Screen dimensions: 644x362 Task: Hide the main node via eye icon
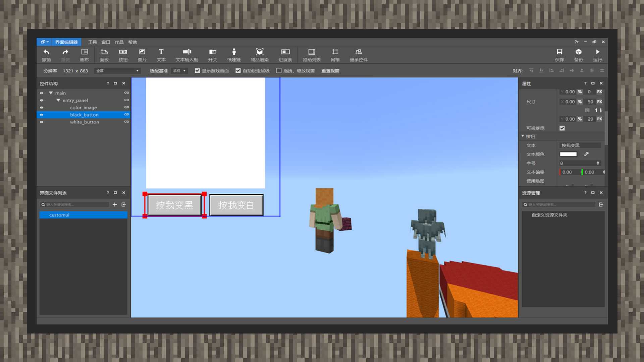coord(42,93)
